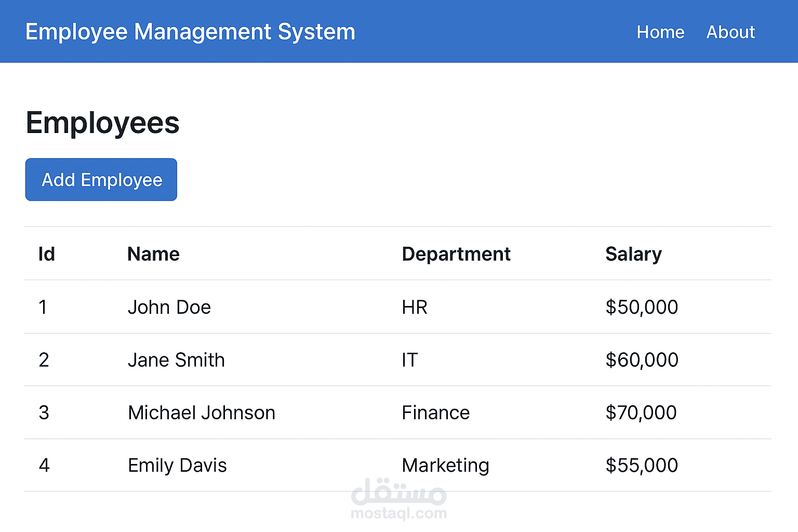
Task: Select the John Doe name cell
Action: point(169,307)
